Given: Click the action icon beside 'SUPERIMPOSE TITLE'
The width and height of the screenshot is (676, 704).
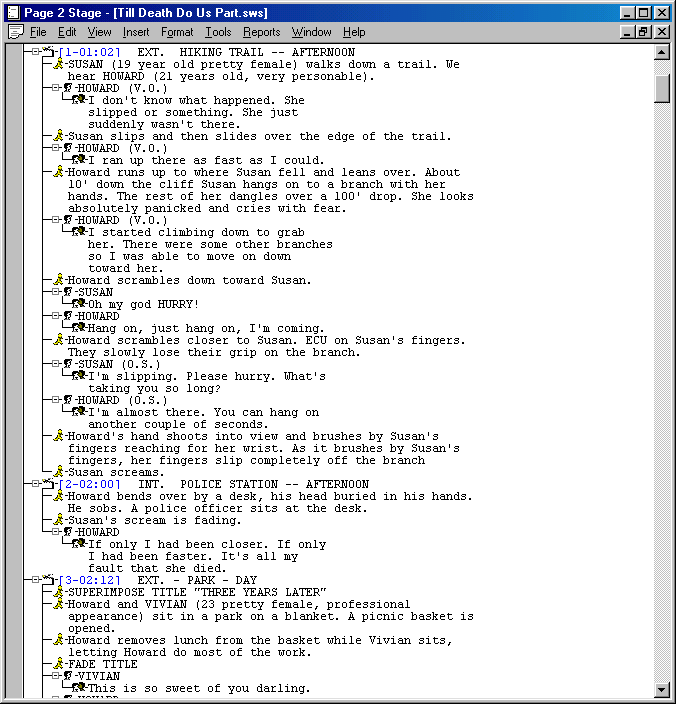Looking at the screenshot, I should point(59,592).
